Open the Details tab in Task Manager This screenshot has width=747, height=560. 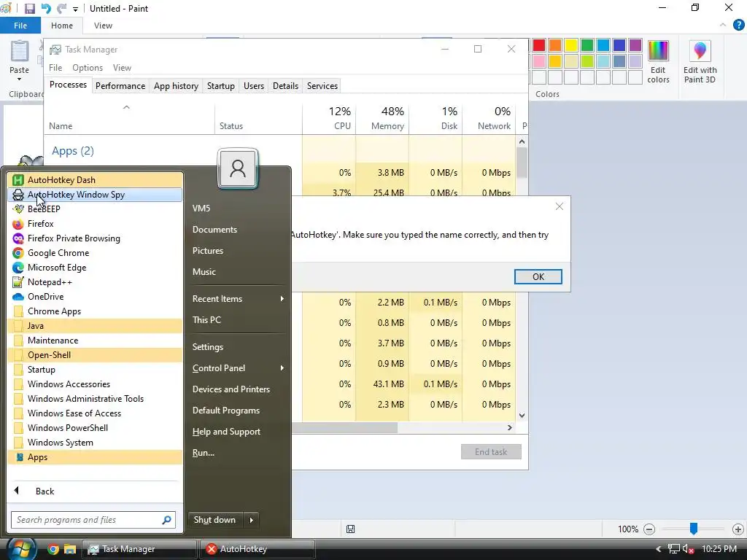point(285,86)
